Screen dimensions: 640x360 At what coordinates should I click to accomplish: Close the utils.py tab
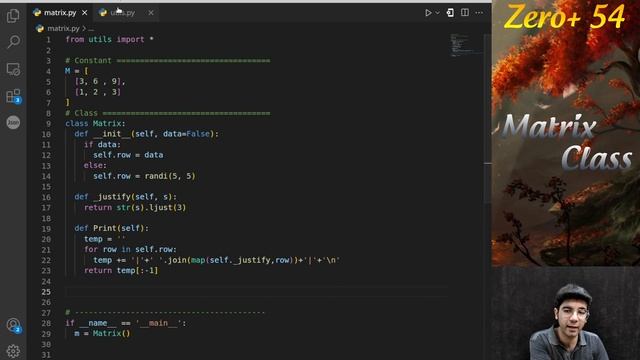pos(151,13)
